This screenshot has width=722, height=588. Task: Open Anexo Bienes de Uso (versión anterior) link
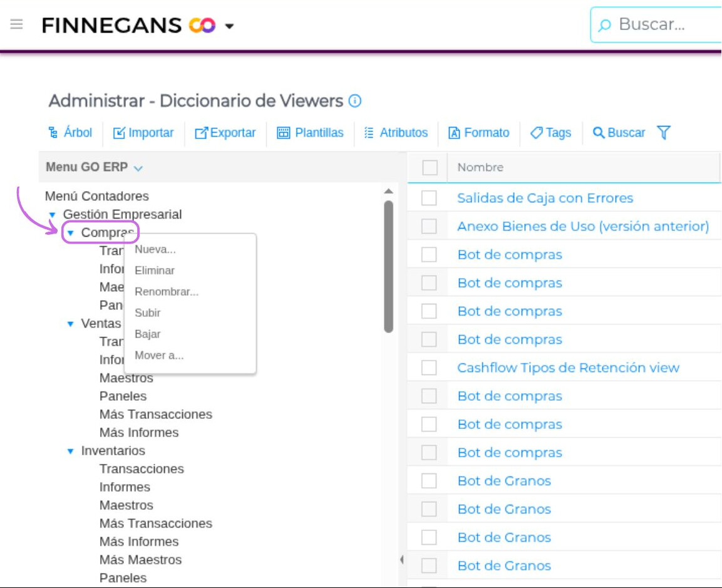click(582, 226)
